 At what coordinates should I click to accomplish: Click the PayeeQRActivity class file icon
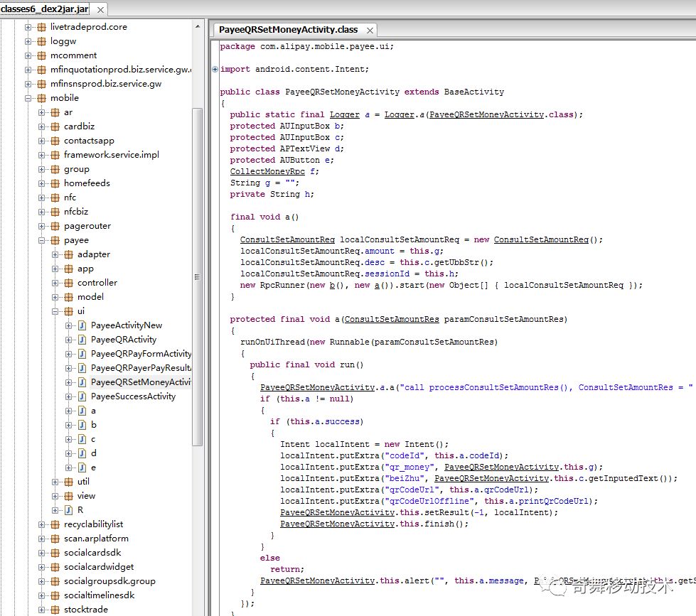point(82,340)
